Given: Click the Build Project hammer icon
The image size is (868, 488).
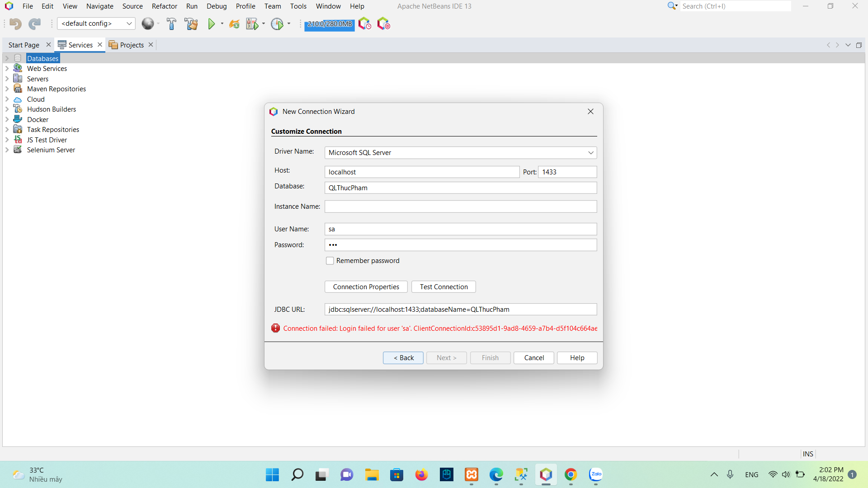Looking at the screenshot, I should (x=171, y=23).
